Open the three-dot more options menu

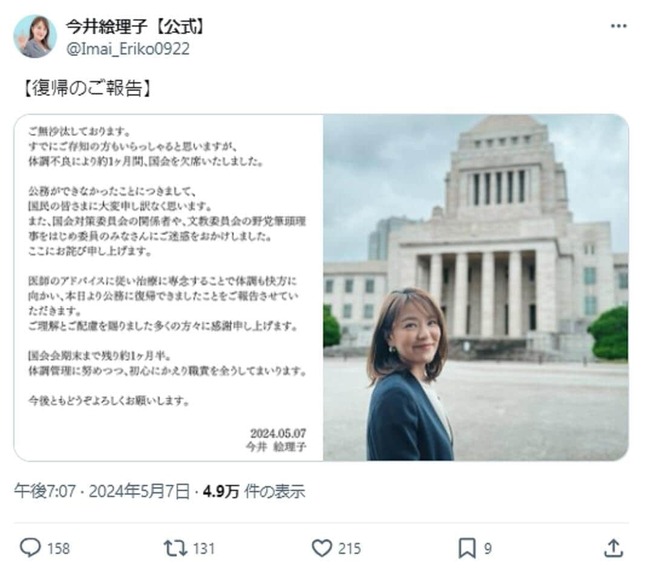(x=618, y=26)
